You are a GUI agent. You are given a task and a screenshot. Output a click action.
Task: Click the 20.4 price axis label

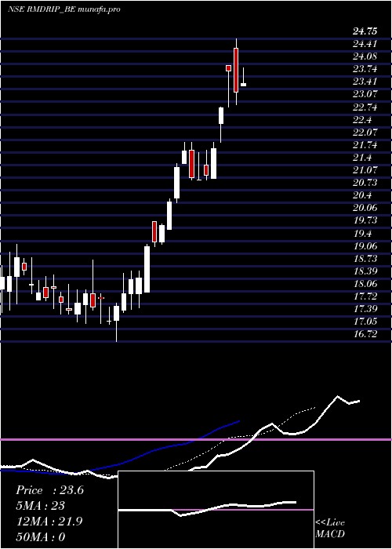click(x=362, y=195)
